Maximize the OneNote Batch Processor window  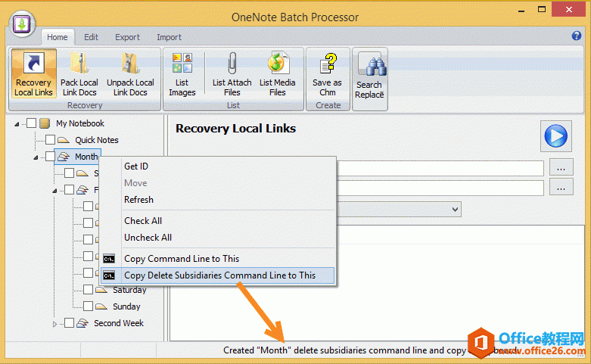coord(542,10)
